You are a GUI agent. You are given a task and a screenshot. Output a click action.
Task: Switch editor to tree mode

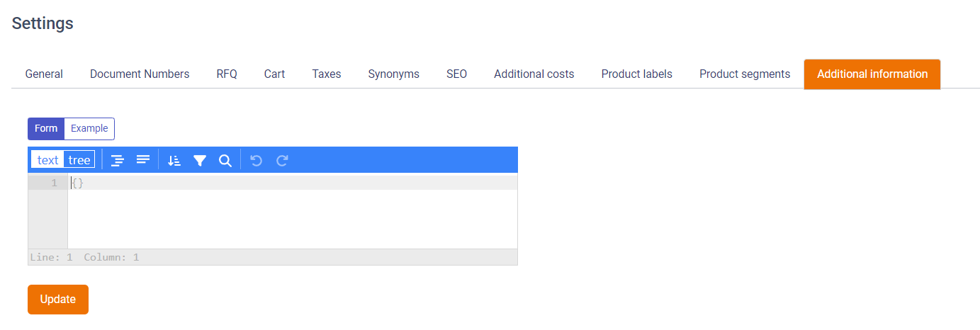pos(79,160)
